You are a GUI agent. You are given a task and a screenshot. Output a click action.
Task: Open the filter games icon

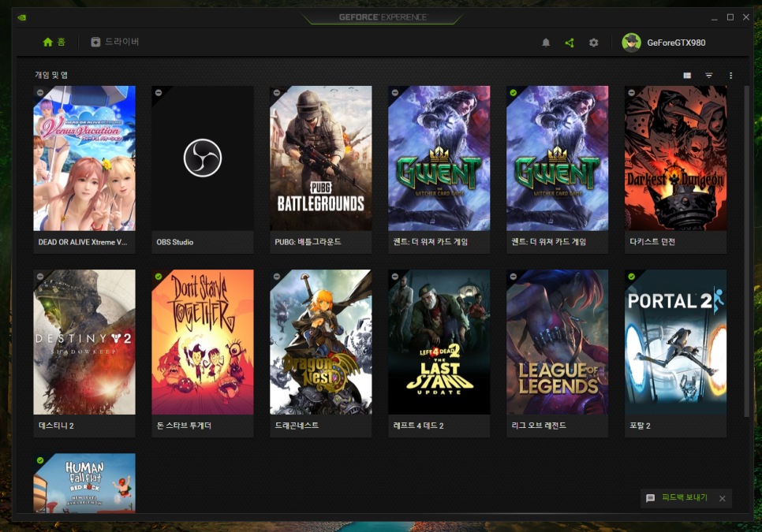coord(709,75)
